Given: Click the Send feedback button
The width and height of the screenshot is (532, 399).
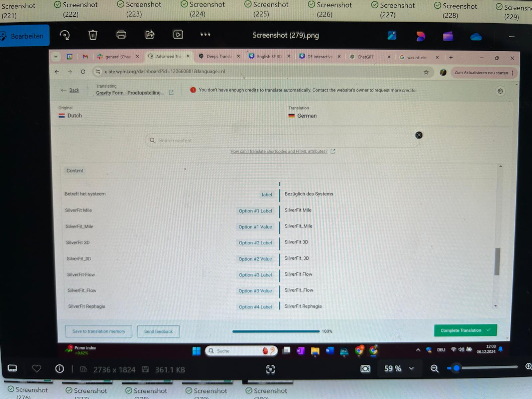Looking at the screenshot, I should click(159, 331).
